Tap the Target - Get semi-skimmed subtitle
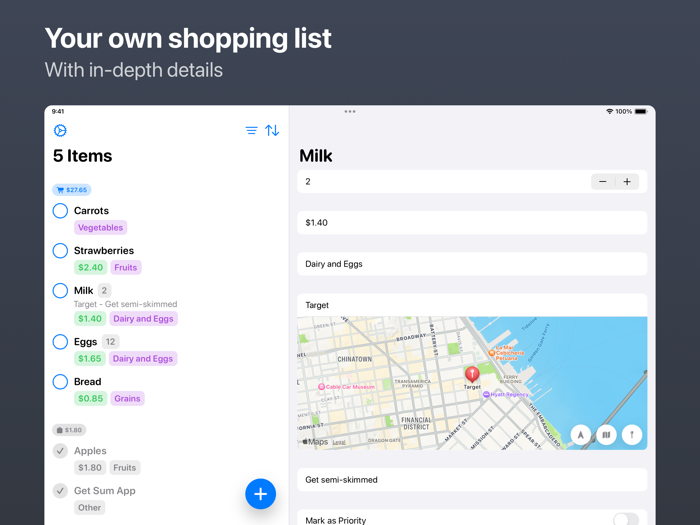 pyautogui.click(x=125, y=304)
